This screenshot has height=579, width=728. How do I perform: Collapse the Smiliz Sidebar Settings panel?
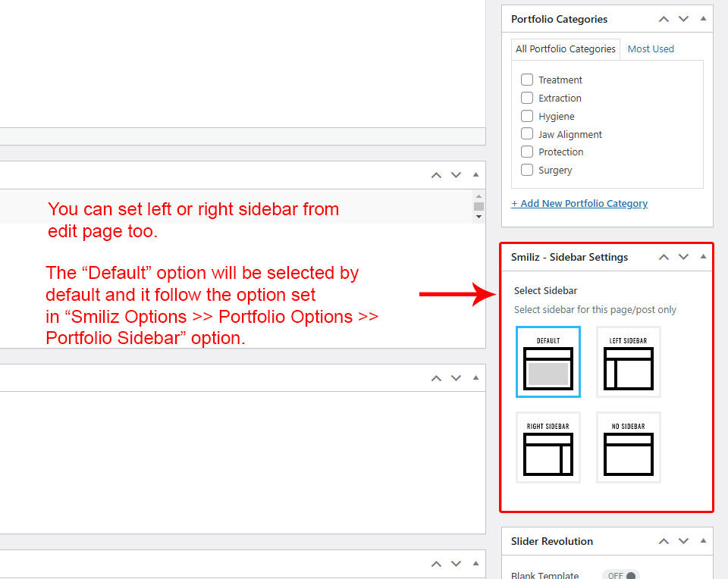[x=703, y=257]
